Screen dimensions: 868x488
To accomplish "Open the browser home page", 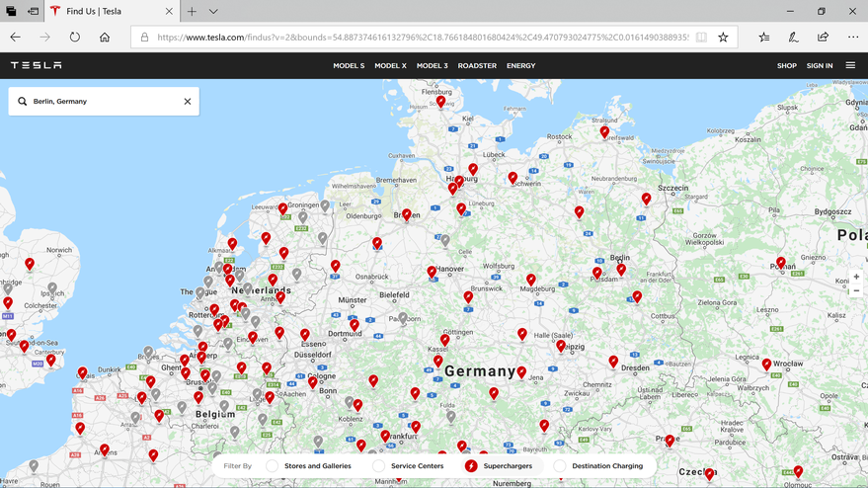I will (104, 38).
